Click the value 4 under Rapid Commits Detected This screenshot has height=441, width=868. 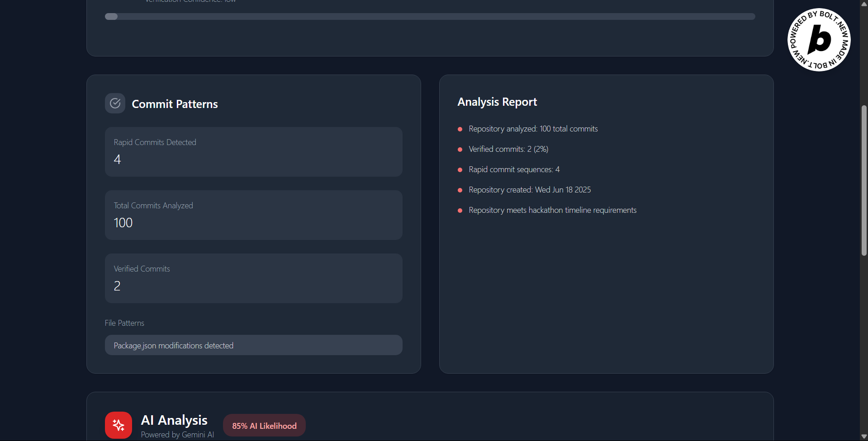pos(117,160)
